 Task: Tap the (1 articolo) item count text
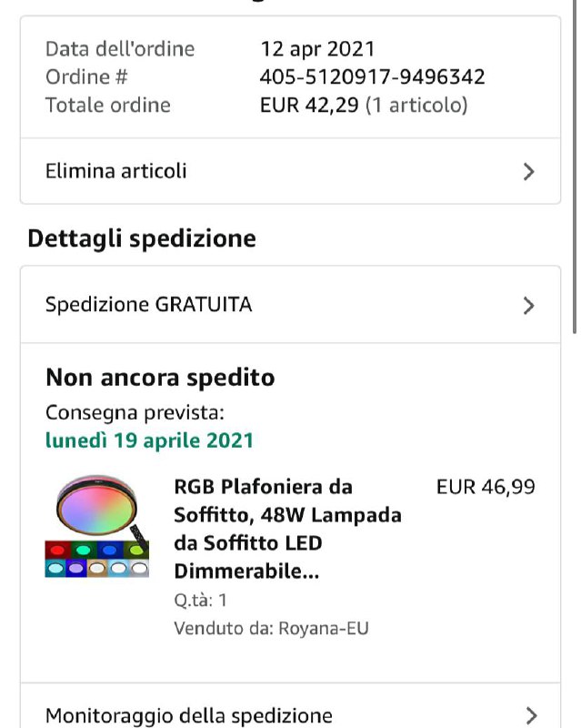coord(416,106)
